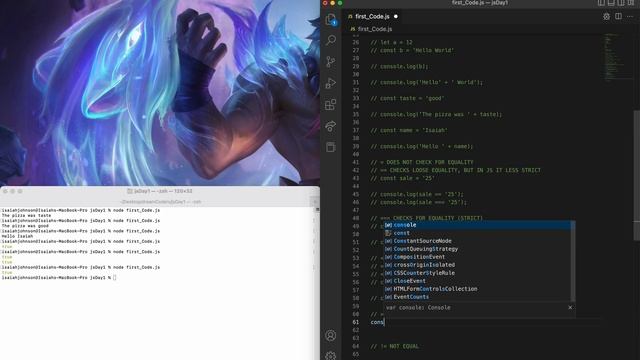Toggle secondary side bar layout button
The image size is (640, 360).
[621, 2]
